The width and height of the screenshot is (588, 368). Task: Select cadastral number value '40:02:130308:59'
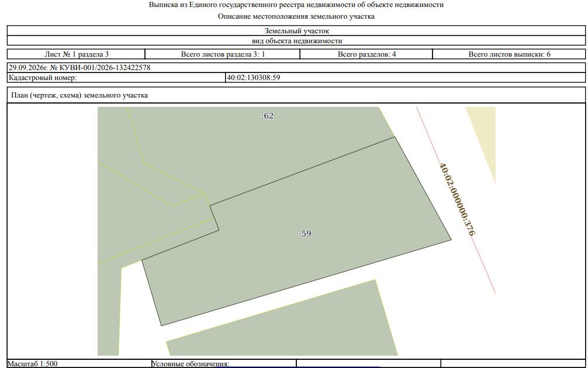coord(254,78)
